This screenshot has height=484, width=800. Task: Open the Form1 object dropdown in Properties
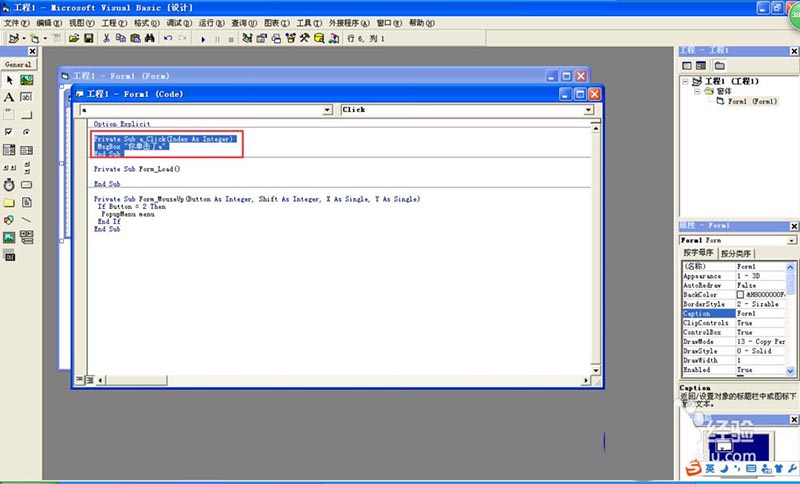791,240
